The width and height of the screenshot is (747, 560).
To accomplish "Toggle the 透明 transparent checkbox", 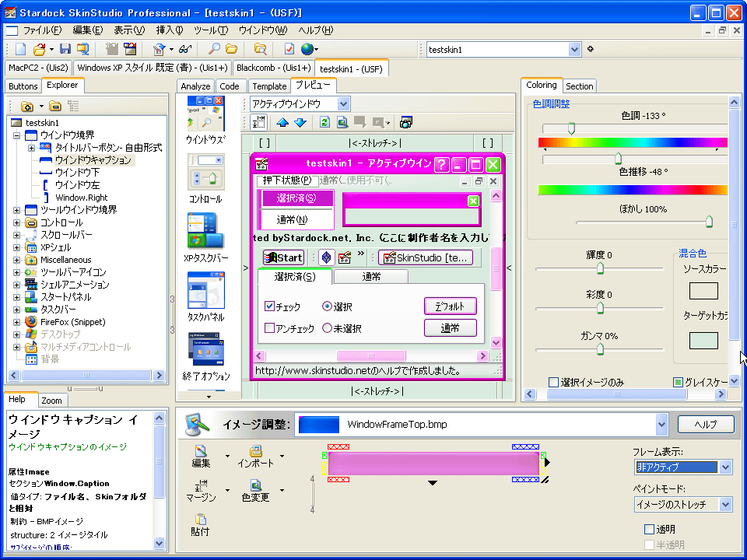I will 649,529.
